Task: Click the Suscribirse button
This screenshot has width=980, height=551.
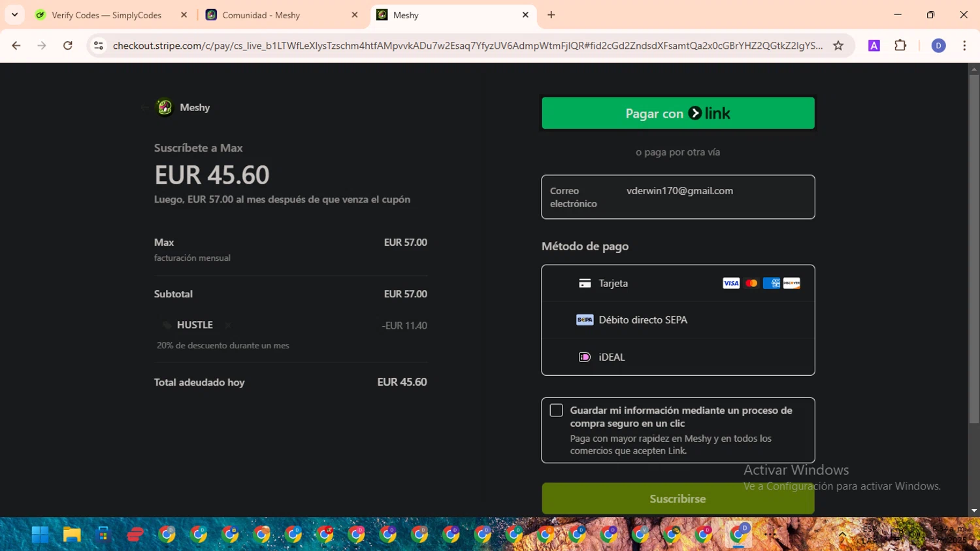Action: (x=678, y=499)
